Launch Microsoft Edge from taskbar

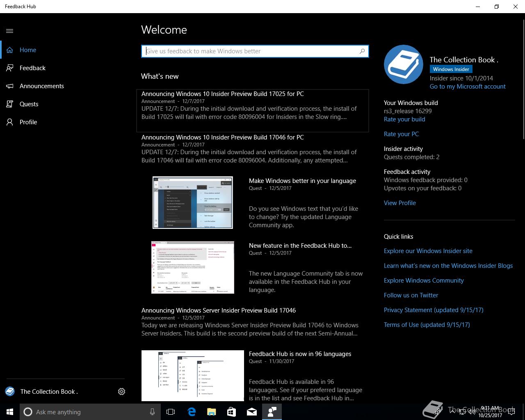pyautogui.click(x=191, y=412)
